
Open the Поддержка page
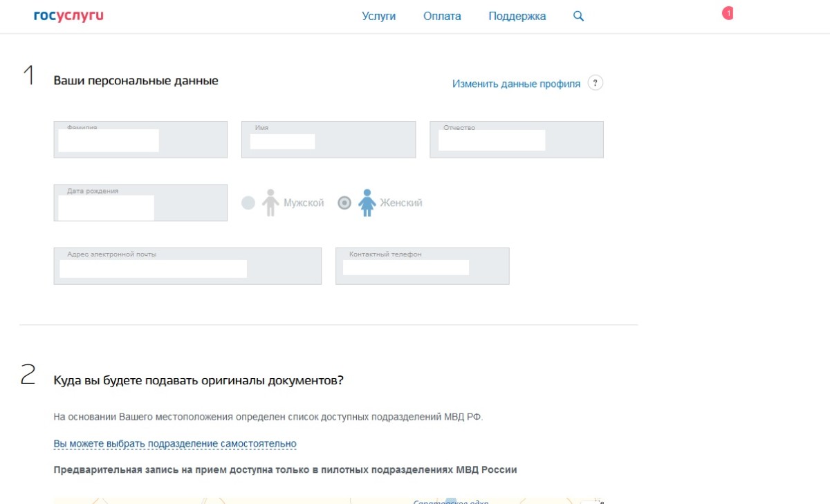click(x=517, y=17)
